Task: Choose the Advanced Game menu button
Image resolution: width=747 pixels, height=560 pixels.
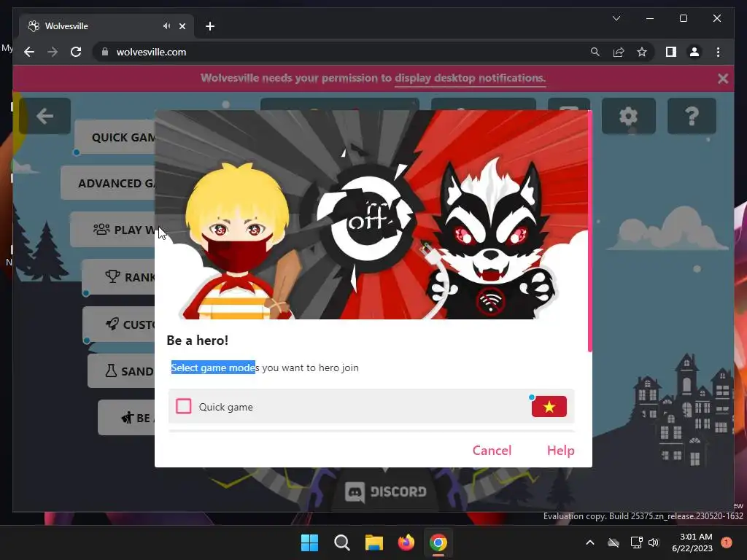Action: (x=108, y=183)
